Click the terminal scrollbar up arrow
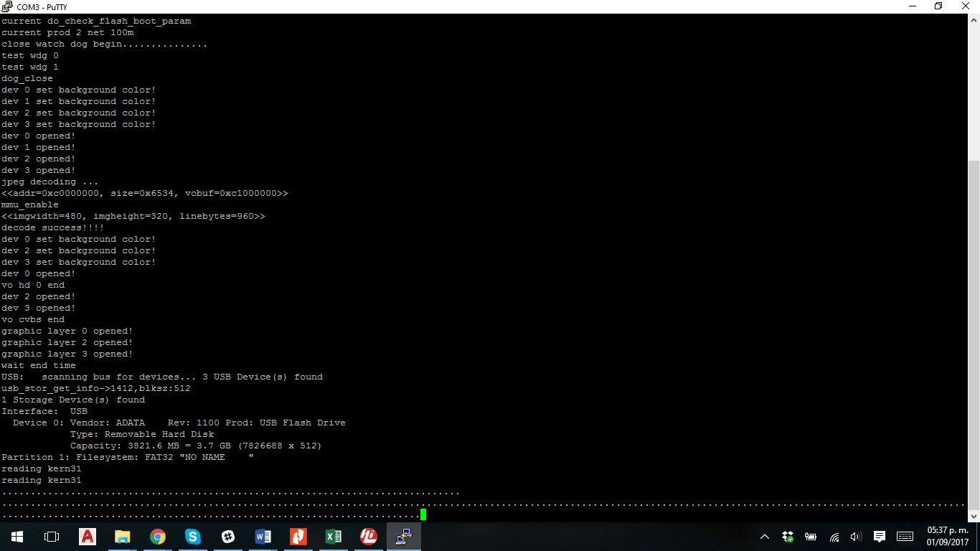980x551 pixels. click(974, 20)
